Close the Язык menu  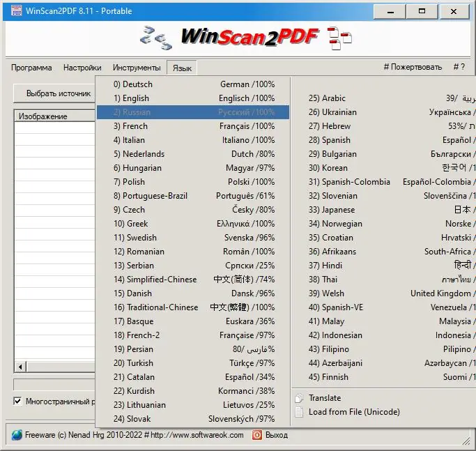coord(182,68)
